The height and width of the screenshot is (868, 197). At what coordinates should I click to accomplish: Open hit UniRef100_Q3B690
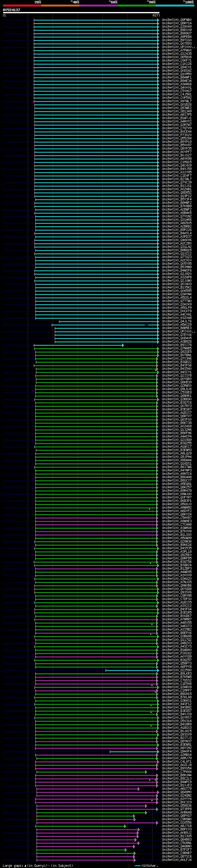click(176, 399)
